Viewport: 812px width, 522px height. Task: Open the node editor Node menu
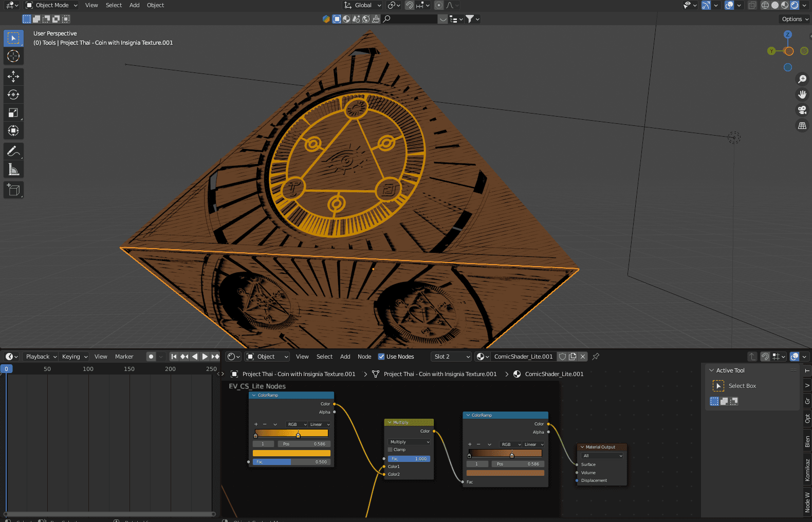tap(364, 357)
